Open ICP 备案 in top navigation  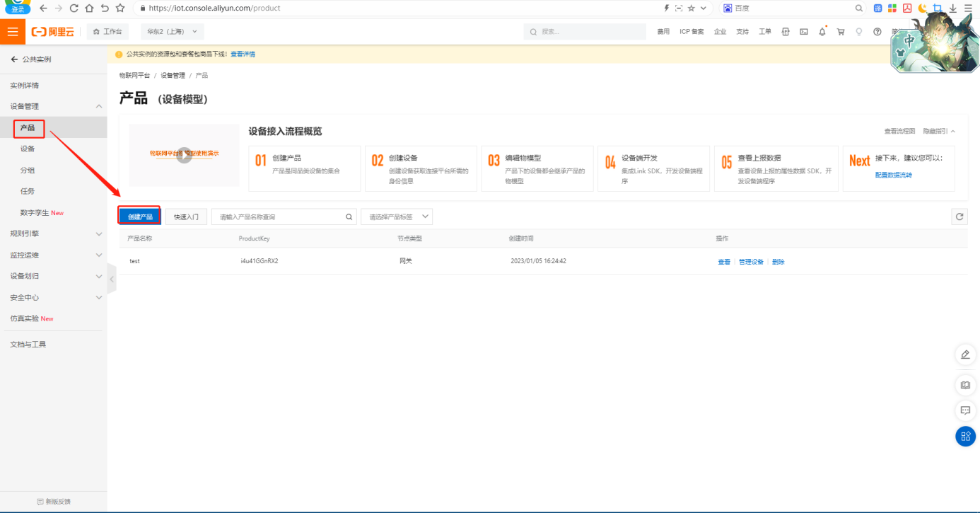(692, 32)
